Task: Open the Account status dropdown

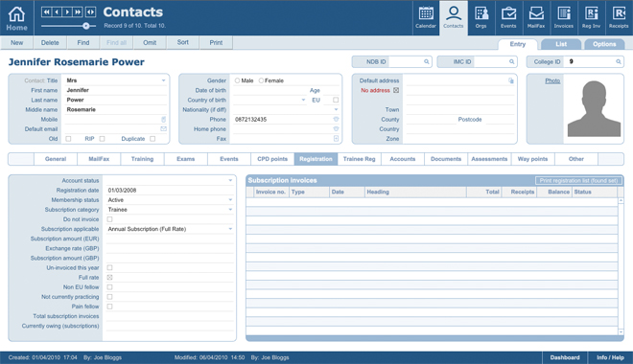Action: pyautogui.click(x=230, y=181)
